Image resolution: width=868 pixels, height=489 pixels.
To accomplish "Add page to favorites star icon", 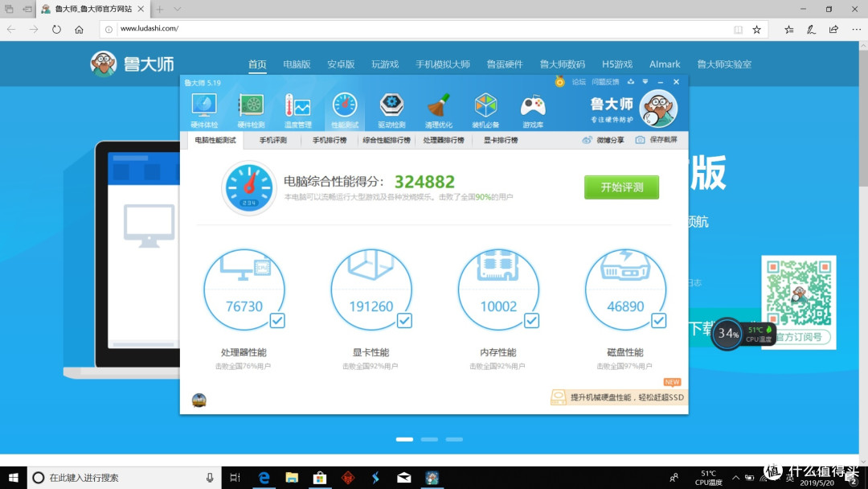I will (757, 29).
